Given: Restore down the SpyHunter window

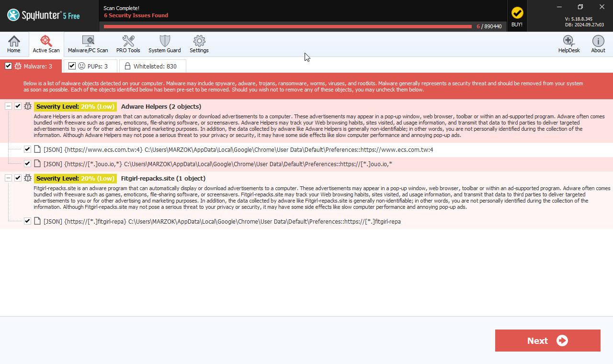Looking at the screenshot, I should pyautogui.click(x=580, y=7).
